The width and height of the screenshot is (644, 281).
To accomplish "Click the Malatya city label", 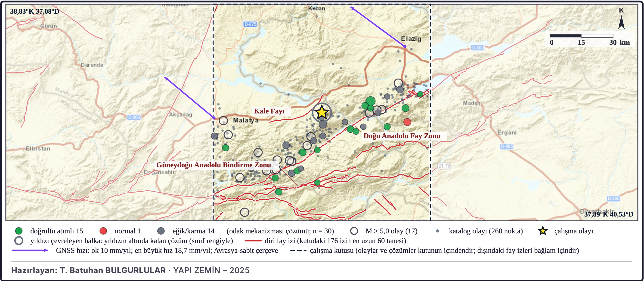I will tap(246, 120).
